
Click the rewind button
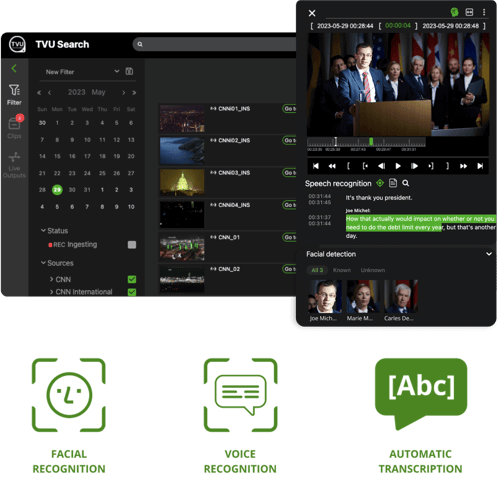(x=332, y=166)
